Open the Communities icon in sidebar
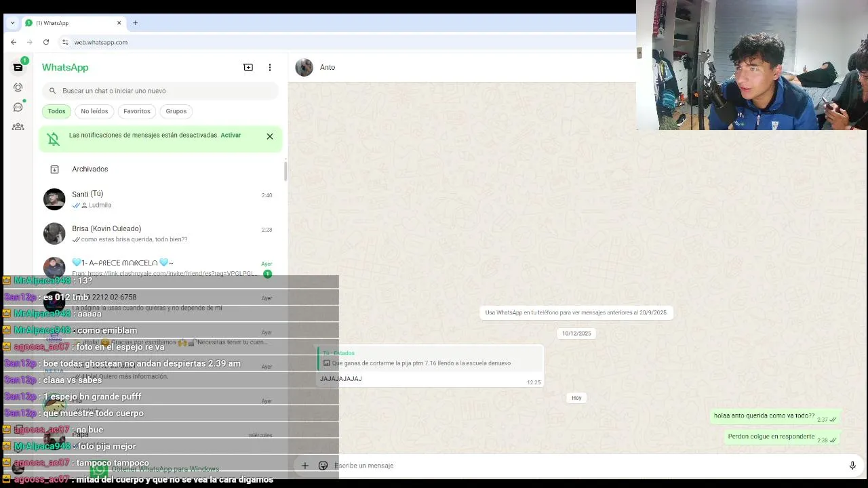 tap(18, 127)
